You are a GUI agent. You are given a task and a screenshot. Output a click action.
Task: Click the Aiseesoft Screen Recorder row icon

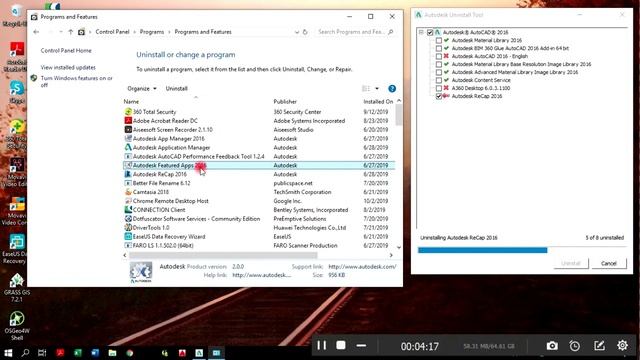[x=128, y=129]
